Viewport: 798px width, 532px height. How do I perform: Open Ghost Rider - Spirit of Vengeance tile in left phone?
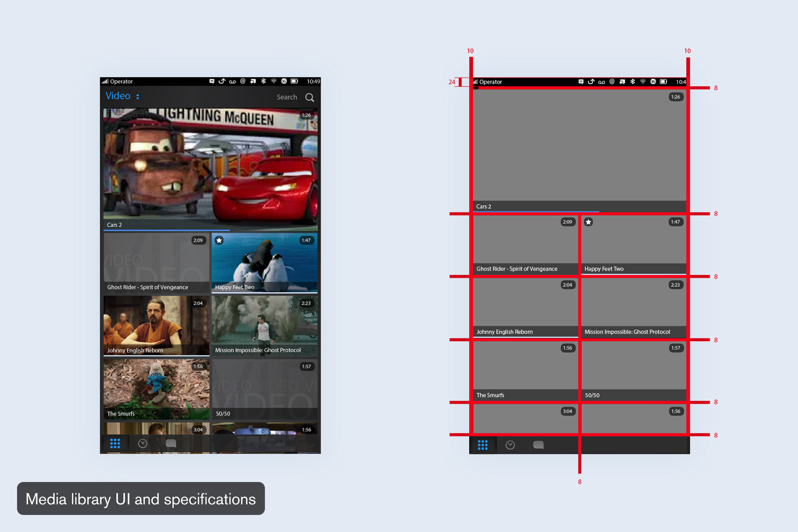(156, 263)
